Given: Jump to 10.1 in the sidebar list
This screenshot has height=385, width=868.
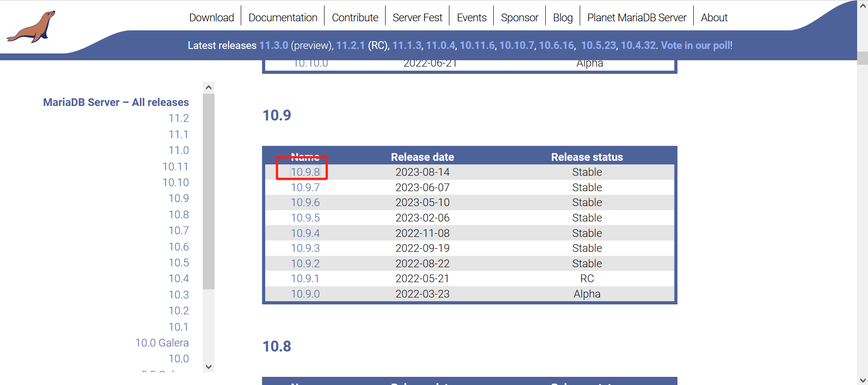Looking at the screenshot, I should point(179,327).
